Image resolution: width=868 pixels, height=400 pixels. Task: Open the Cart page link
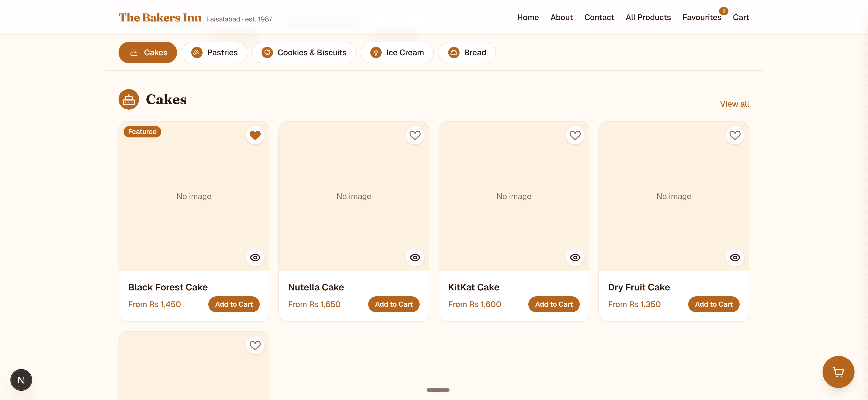[x=741, y=18]
